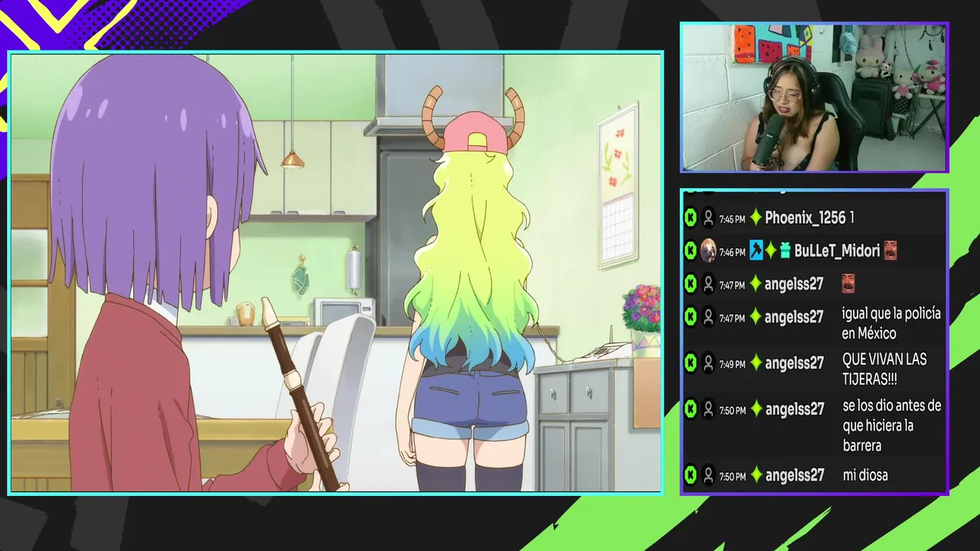
Task: Click the Kick logo icon on BuLLeT_Midori's row
Action: tap(690, 250)
